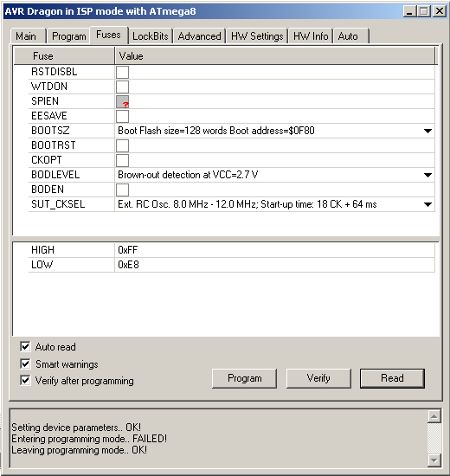The image size is (450, 476).
Task: Click the Program button
Action: 244,378
